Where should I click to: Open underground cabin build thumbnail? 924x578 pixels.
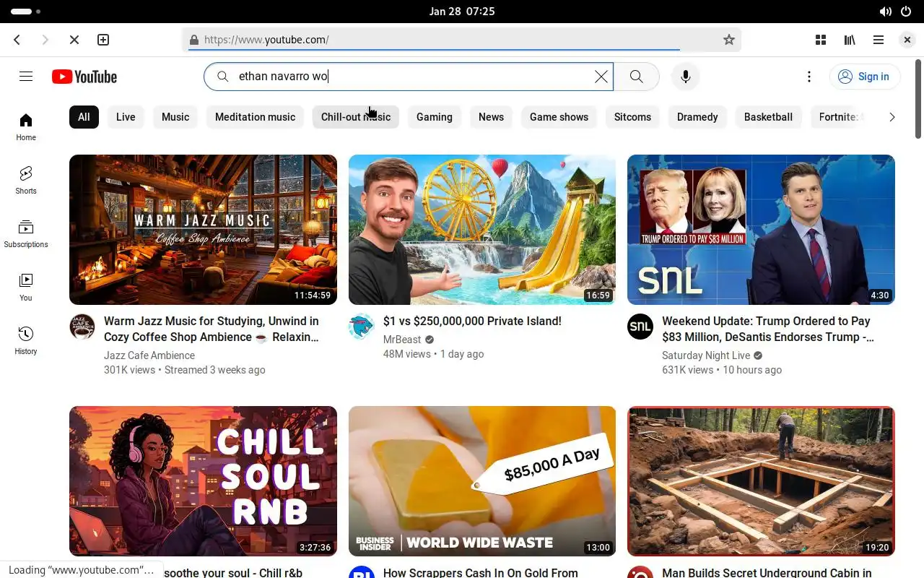coord(761,481)
